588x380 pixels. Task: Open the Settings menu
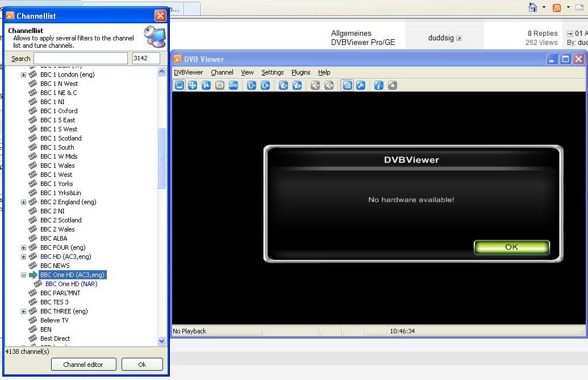point(273,72)
